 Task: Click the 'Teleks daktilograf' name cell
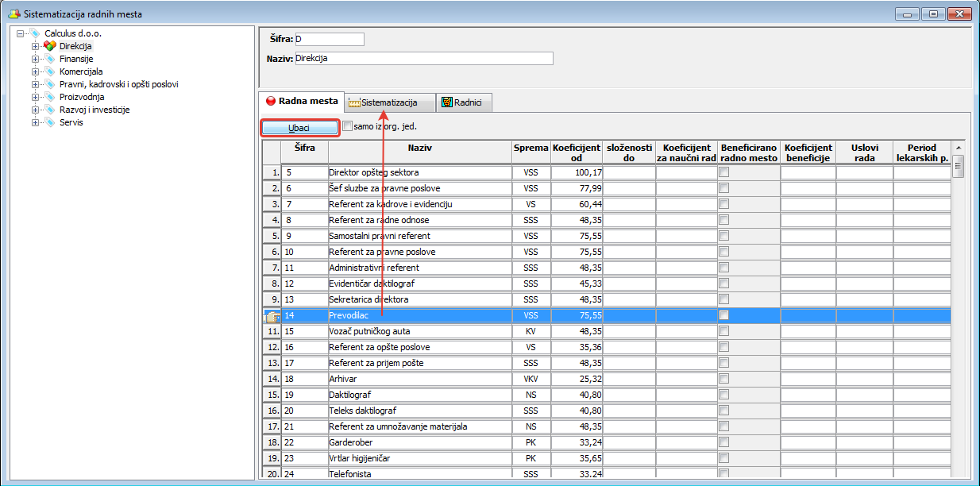pyautogui.click(x=420, y=411)
